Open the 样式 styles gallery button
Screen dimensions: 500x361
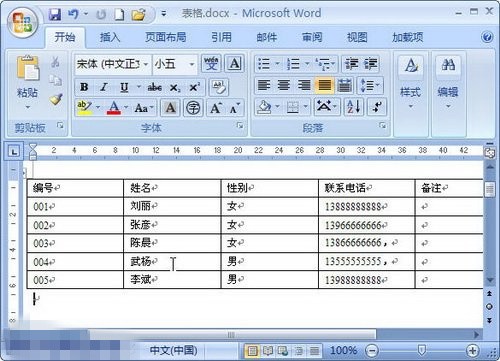410,83
